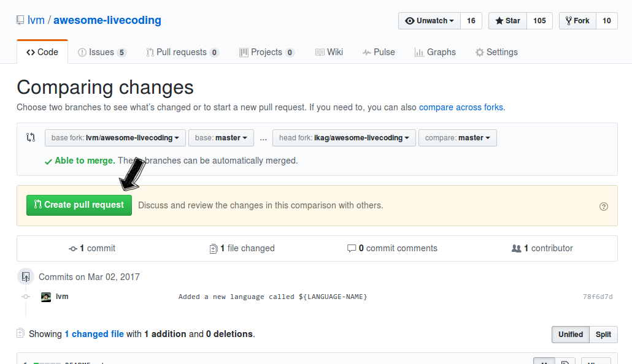Open the Graphs tab

tap(435, 52)
